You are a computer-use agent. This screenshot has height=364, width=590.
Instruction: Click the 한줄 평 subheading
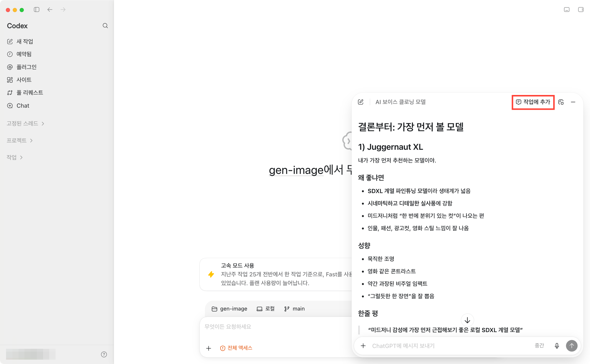368,314
